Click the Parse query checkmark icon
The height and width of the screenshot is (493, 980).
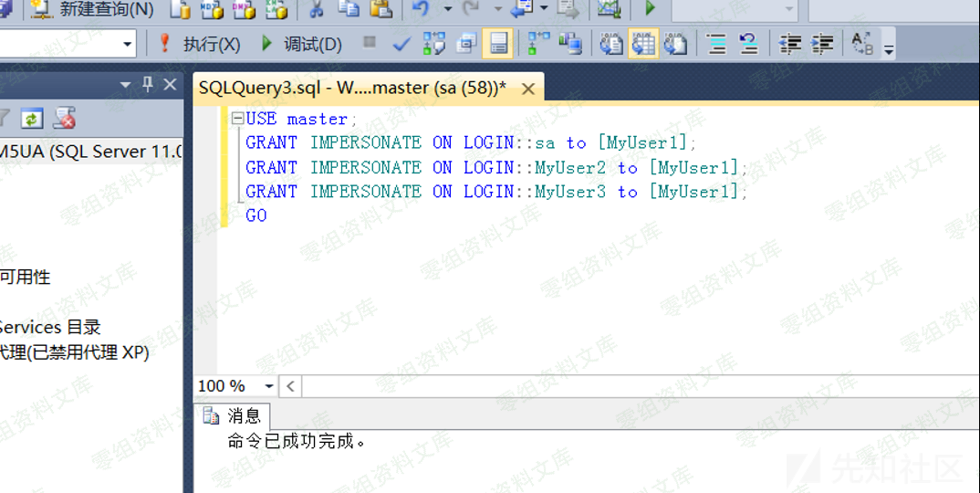(401, 44)
